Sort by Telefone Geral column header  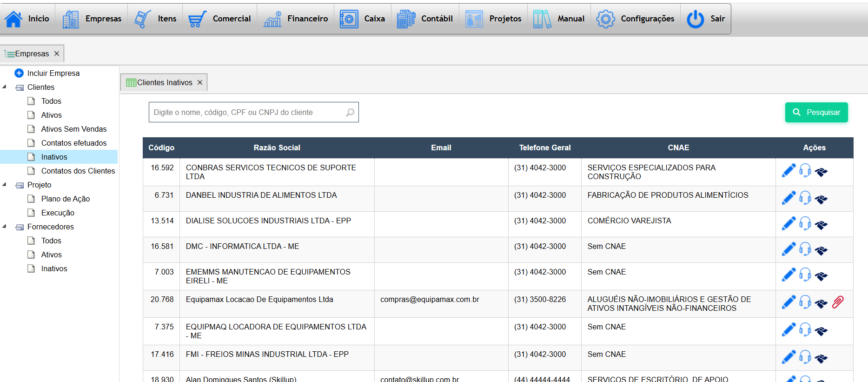tap(545, 147)
